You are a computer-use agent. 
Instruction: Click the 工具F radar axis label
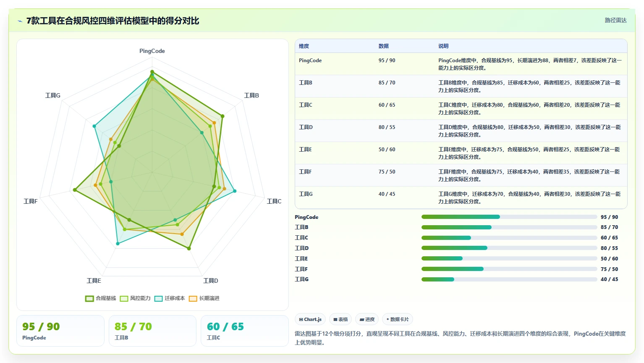point(30,201)
